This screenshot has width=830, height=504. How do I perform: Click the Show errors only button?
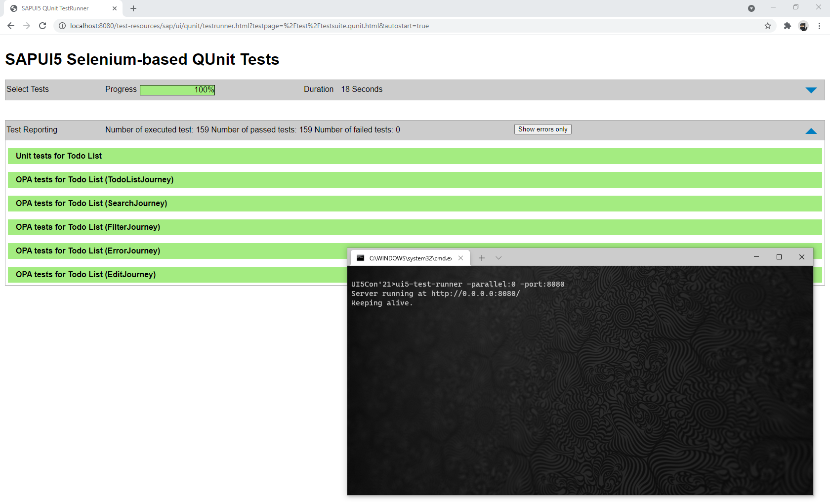[542, 129]
